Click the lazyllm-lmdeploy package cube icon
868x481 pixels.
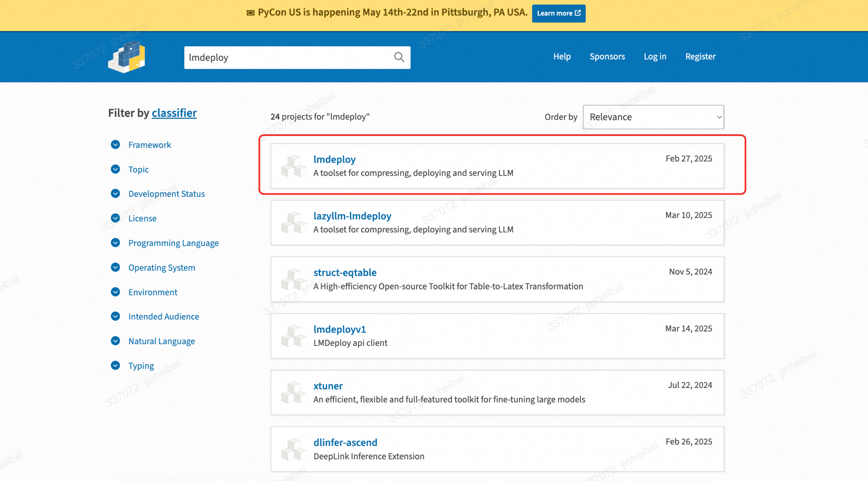(x=293, y=223)
